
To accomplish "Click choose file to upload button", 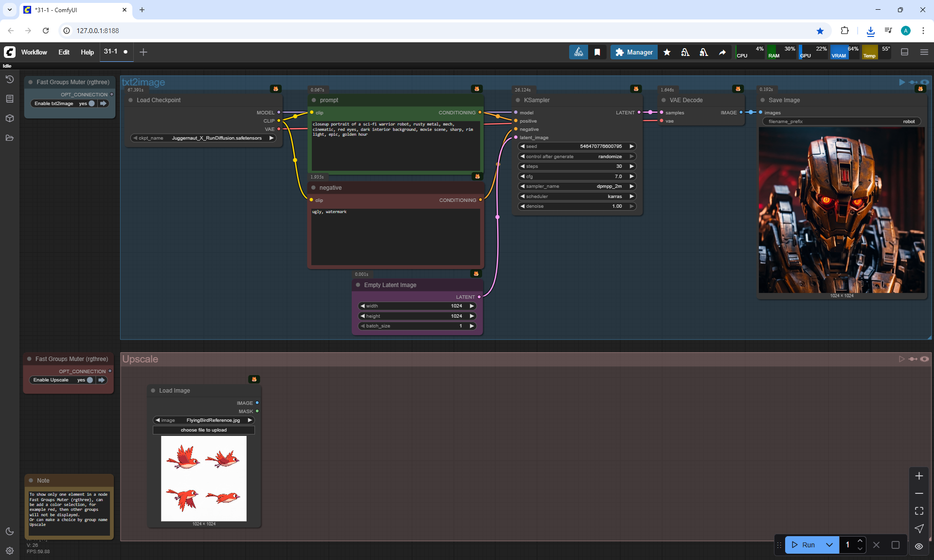I will pyautogui.click(x=203, y=430).
